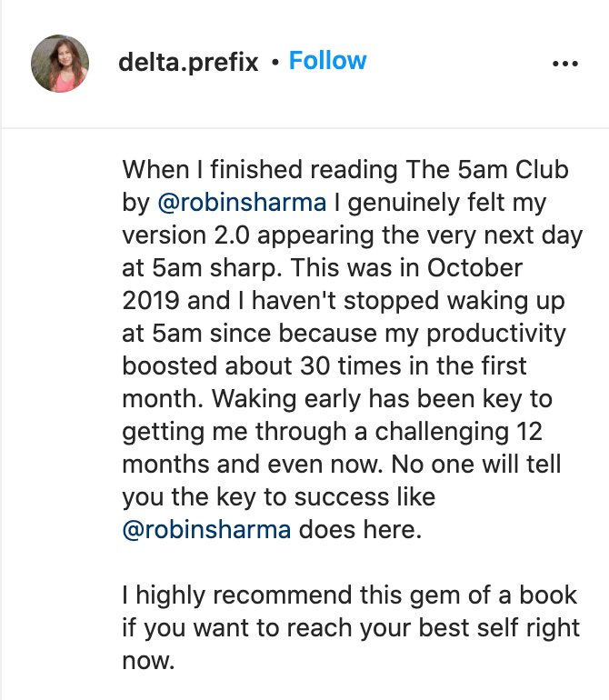Screen dimensions: 609x700
Task: Click the 'I highly recommend this gem' paragraph
Action: coord(349,595)
